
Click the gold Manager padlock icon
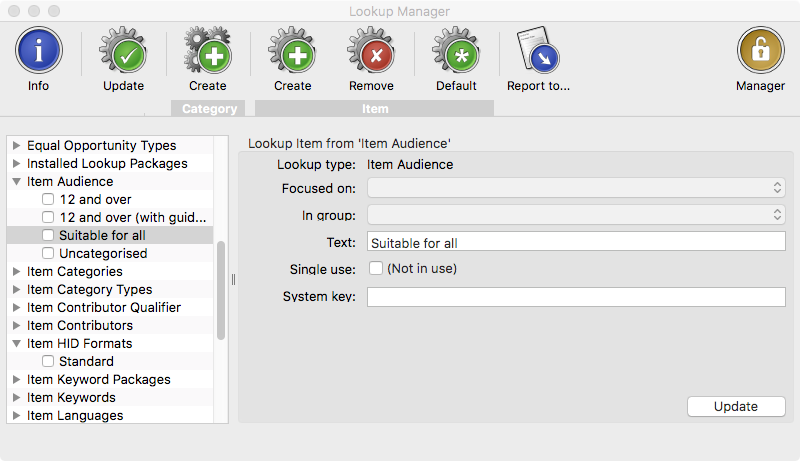(x=760, y=50)
